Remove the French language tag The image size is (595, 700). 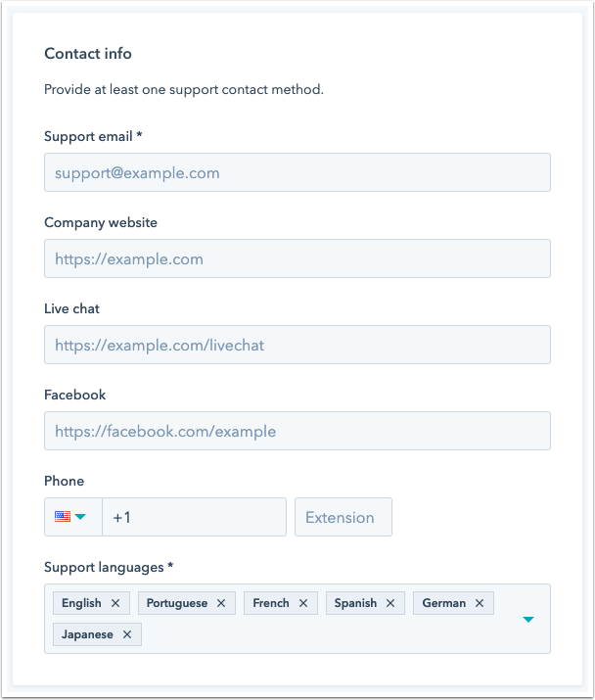[303, 603]
